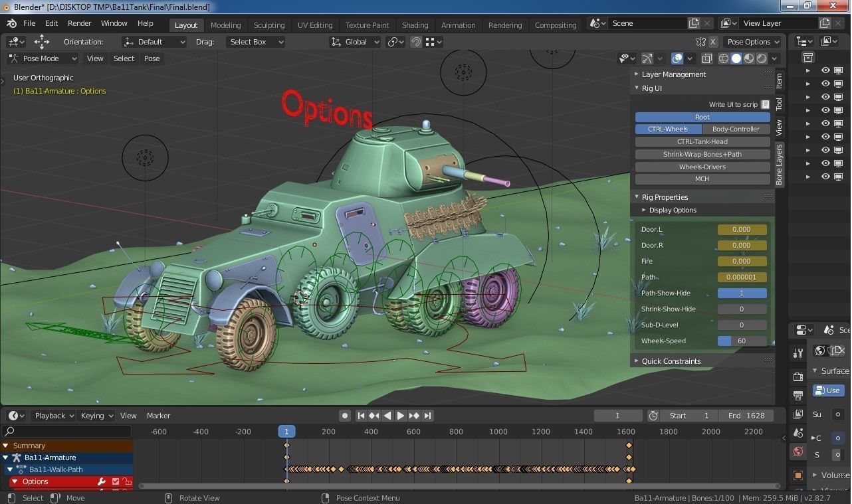Toggle the CTRL-Wheels bone layer

coord(668,129)
